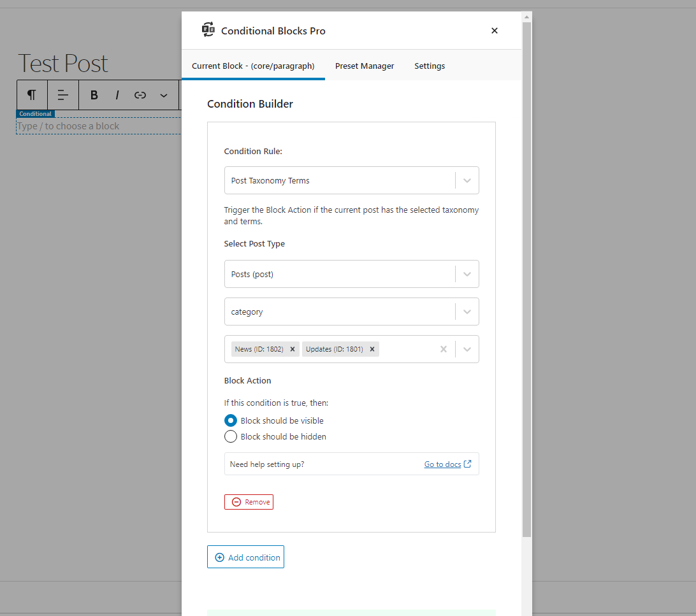
Task: Click the scrollbar up arrow in modal
Action: point(526,17)
